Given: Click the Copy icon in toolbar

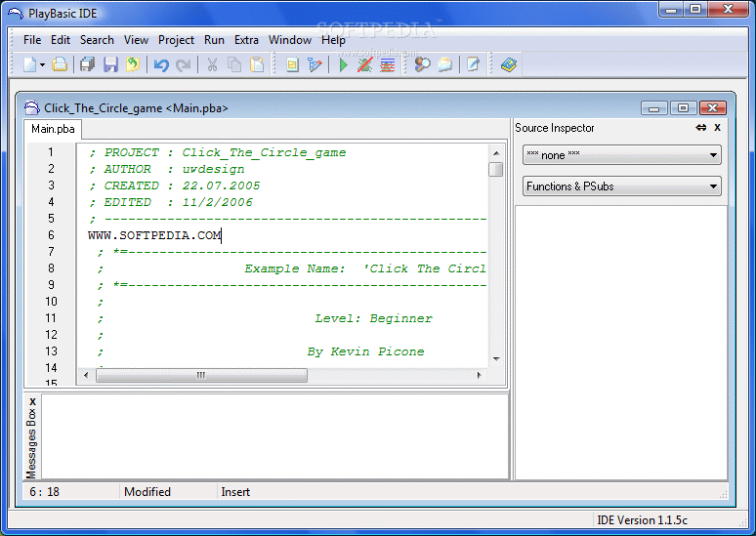Looking at the screenshot, I should point(234,64).
